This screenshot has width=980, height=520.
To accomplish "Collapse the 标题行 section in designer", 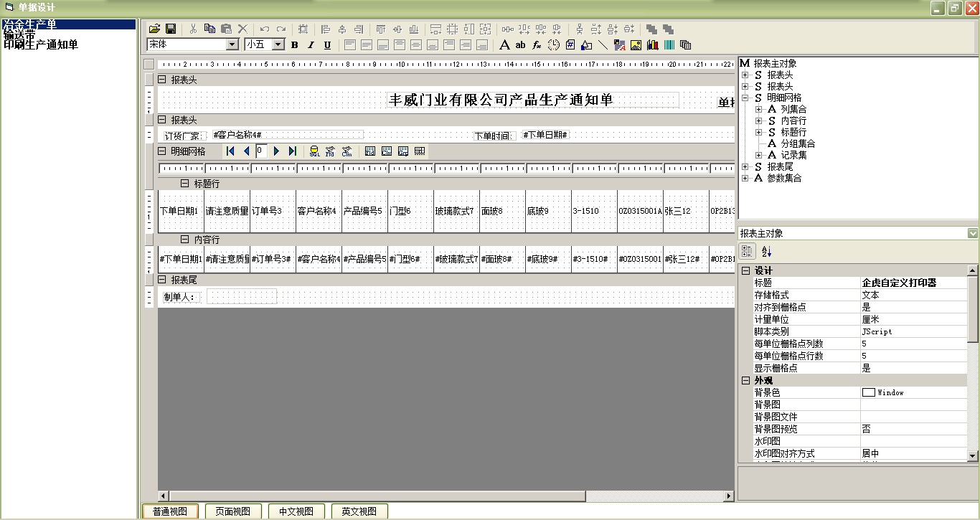I will point(185,183).
